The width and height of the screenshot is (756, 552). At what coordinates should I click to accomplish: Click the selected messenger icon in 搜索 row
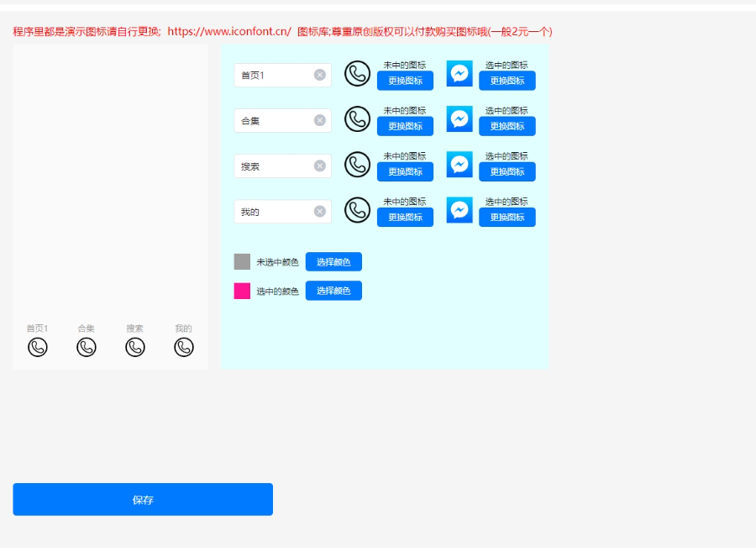point(459,165)
